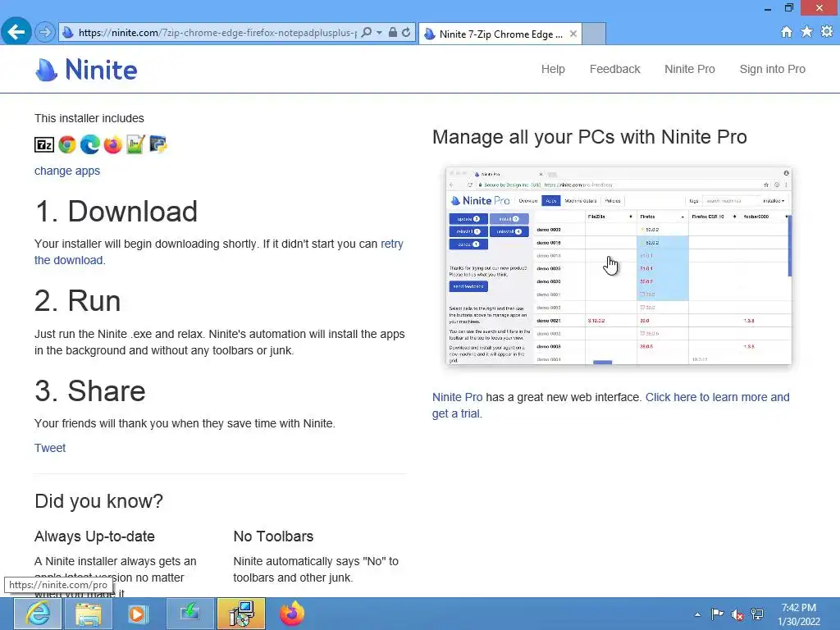
Task: Click the Action Center flag icon
Action: (717, 614)
